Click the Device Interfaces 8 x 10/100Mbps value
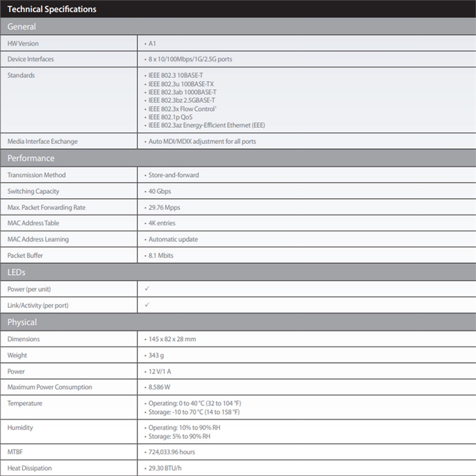The image size is (476, 476). point(190,59)
